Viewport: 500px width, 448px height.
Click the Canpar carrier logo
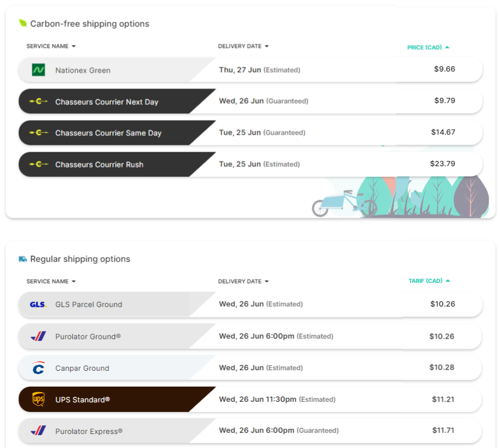38,367
